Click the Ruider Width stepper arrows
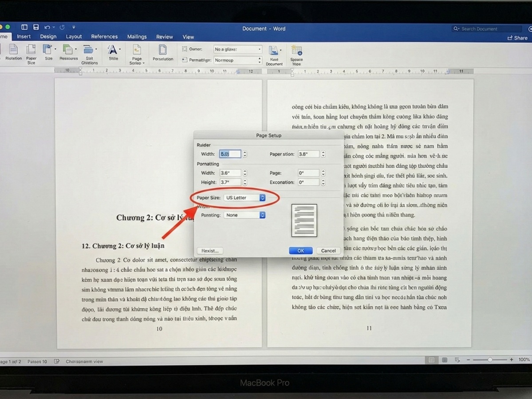Viewport: 532px width, 399px height. pyautogui.click(x=245, y=154)
